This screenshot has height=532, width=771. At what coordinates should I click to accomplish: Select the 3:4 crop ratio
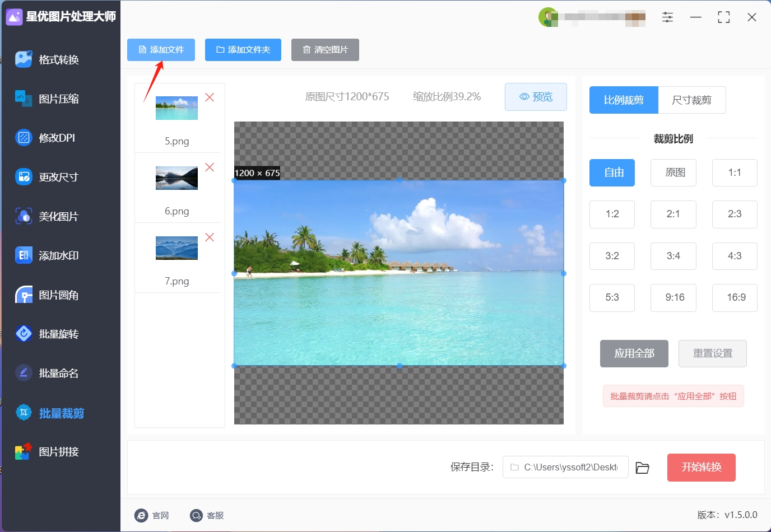coord(674,256)
